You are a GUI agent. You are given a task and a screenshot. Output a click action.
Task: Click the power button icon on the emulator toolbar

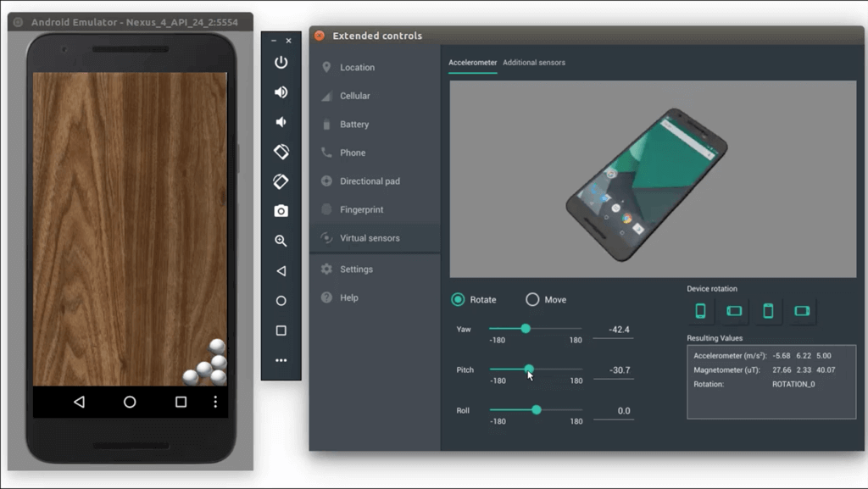click(281, 62)
